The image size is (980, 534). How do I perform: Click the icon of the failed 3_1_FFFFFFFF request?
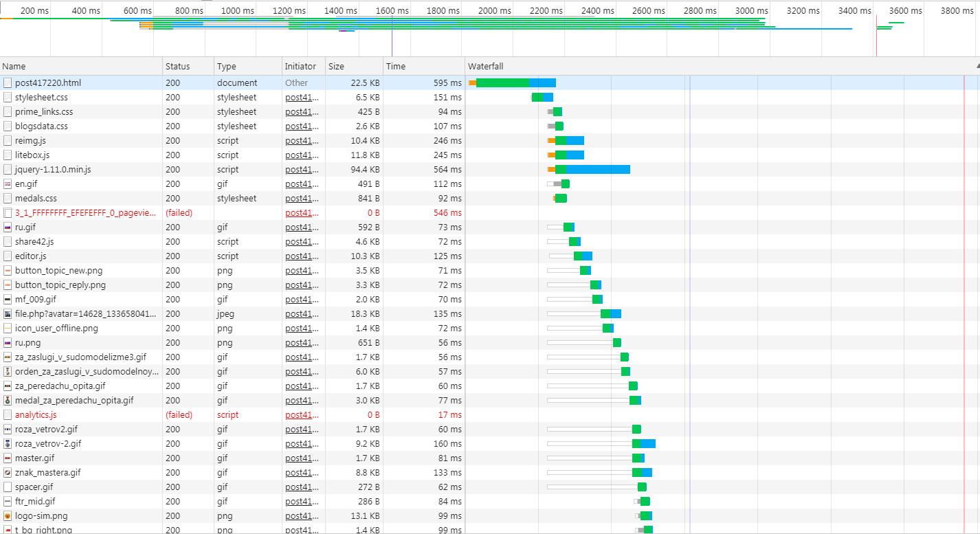8,212
